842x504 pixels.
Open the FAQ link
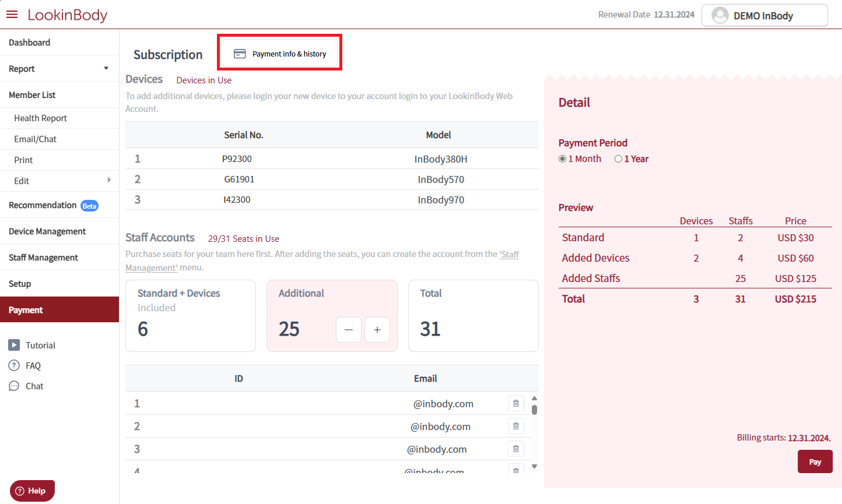click(x=33, y=366)
